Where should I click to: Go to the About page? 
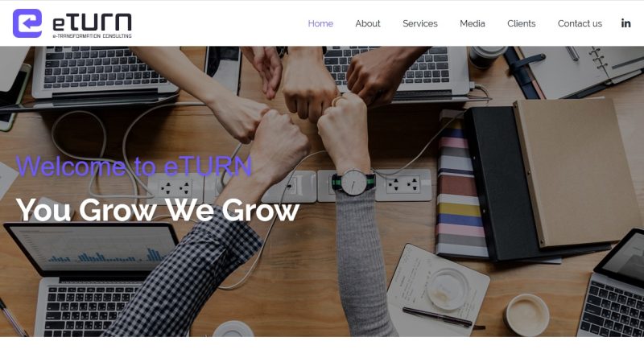[368, 23]
